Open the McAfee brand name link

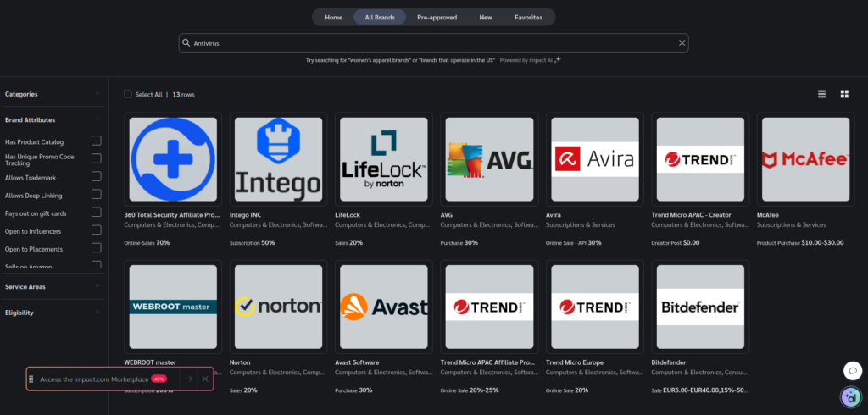click(768, 214)
